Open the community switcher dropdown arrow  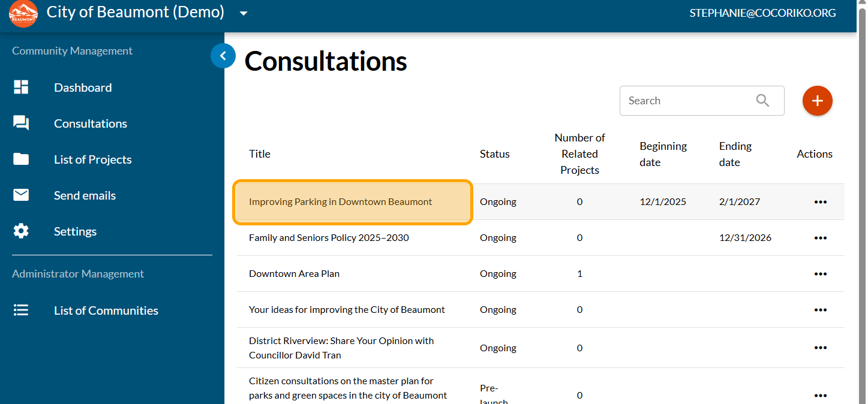pos(243,13)
